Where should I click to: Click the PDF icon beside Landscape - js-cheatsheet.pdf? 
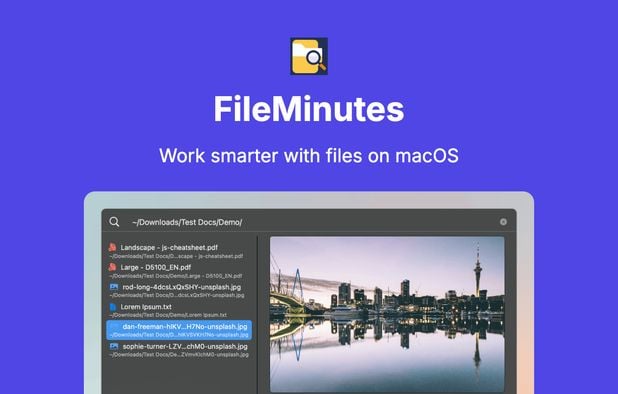(x=113, y=247)
